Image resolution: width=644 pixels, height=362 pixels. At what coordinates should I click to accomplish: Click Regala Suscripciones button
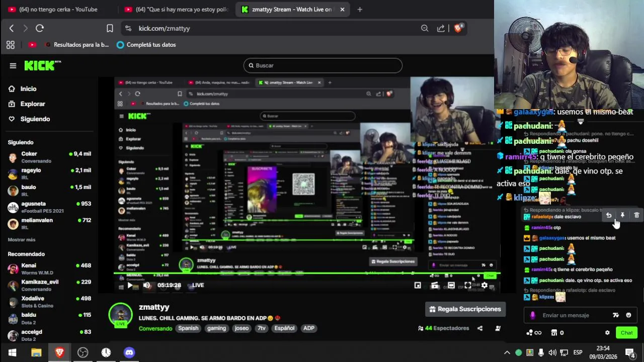(x=465, y=309)
